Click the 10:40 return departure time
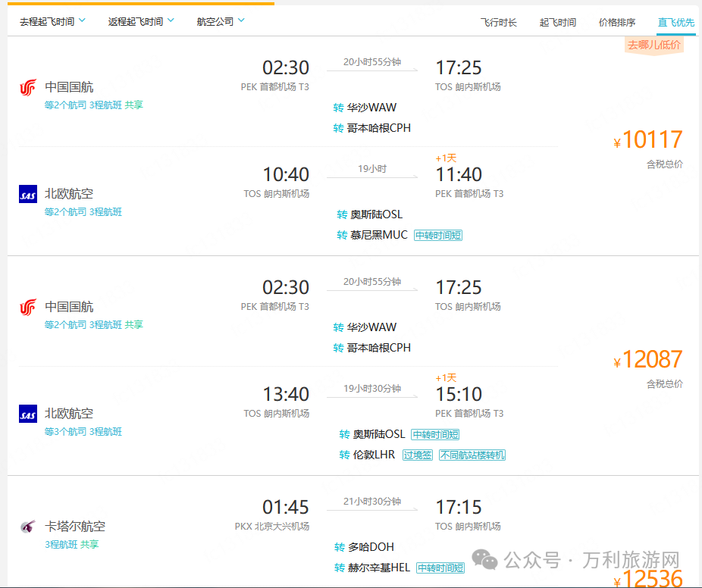Image resolution: width=702 pixels, height=588 pixels. click(286, 174)
